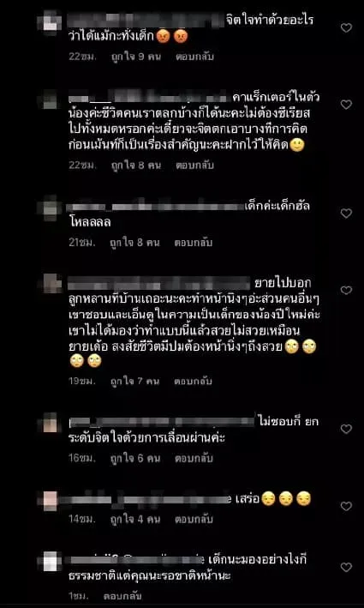Like the comment เด็กค่ะเด็กฮัลโหลลลล
The height and width of the screenshot is (608, 364).
346,213
